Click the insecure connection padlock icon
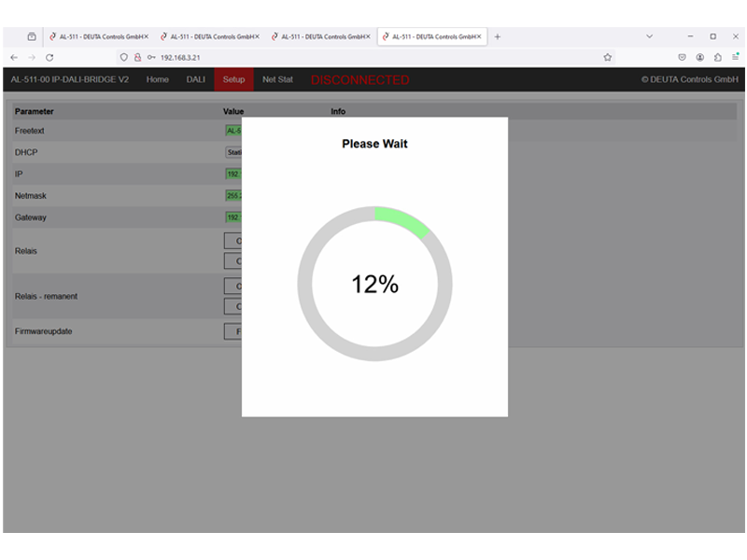The image size is (747, 560). pyautogui.click(x=137, y=57)
